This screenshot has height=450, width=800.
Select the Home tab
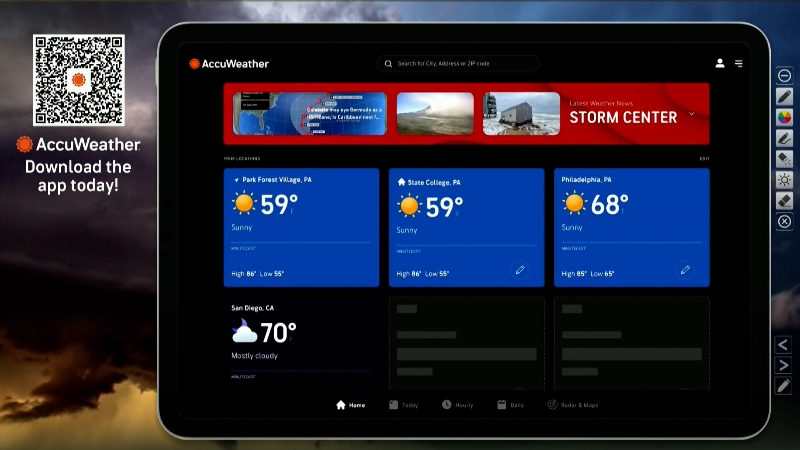[x=351, y=405]
